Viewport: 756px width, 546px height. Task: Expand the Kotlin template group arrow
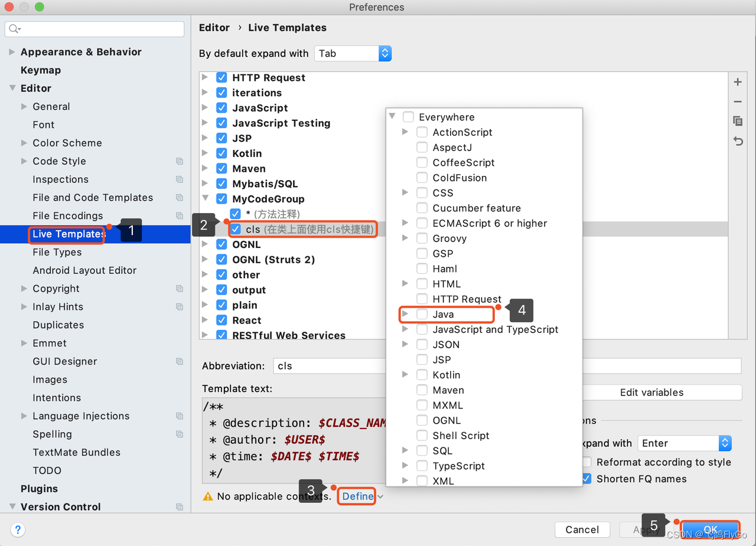click(x=205, y=153)
